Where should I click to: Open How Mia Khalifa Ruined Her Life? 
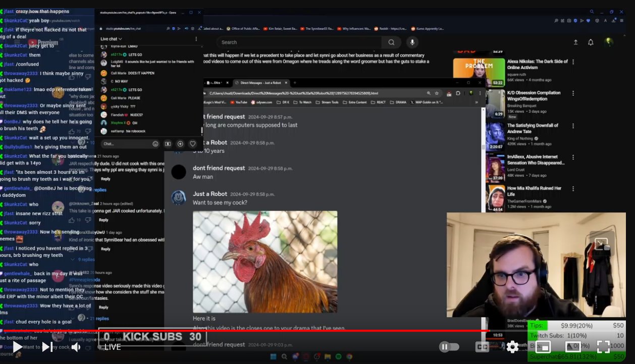[x=534, y=191]
